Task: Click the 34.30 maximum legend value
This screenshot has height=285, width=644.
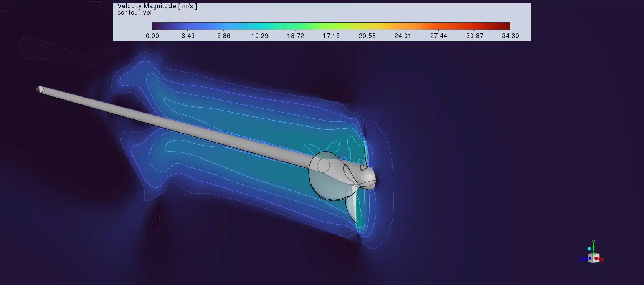Action: (510, 36)
